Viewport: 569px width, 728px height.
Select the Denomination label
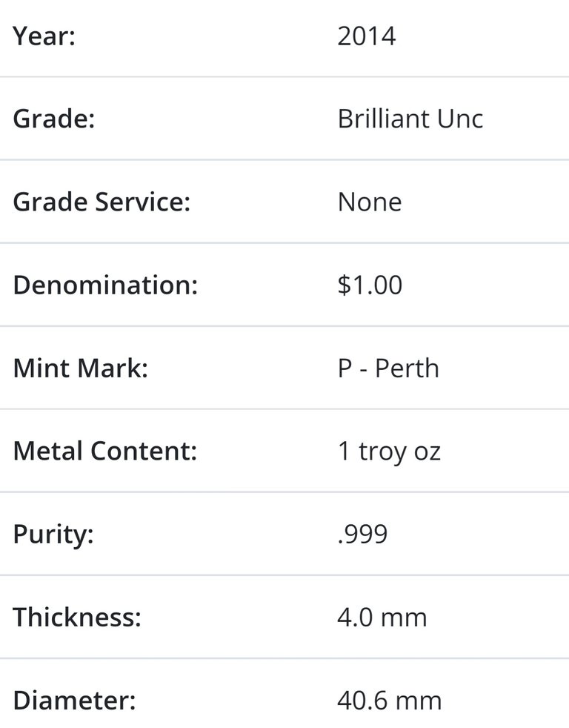(105, 285)
